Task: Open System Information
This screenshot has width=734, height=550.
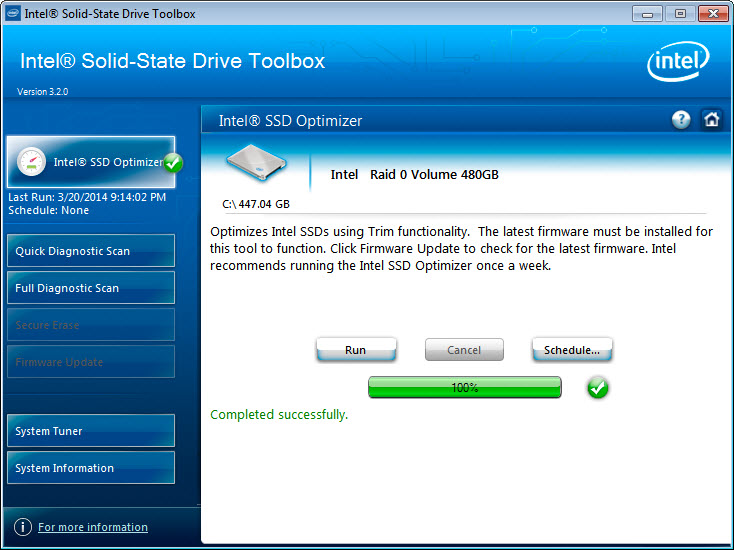Action: pyautogui.click(x=91, y=468)
